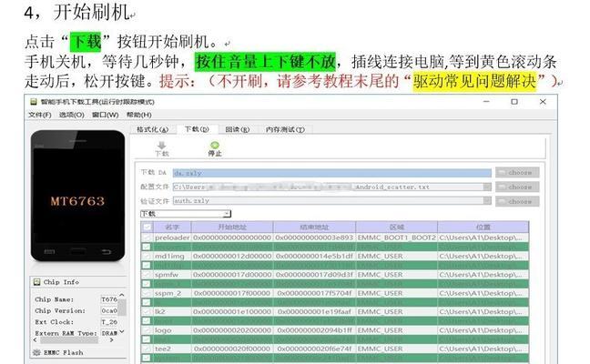Image resolution: width=590 pixels, height=364 pixels.
Task: Click the Chip Info vertical scrollbar thumb
Action: pyautogui.click(x=122, y=308)
